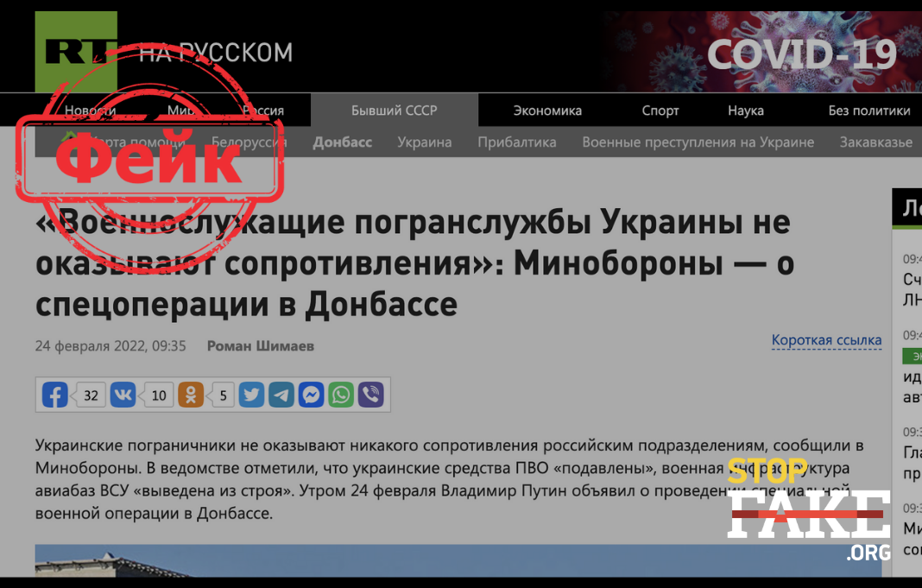Open author Роман Шимаев's page
The width and height of the screenshot is (922, 588).
coord(261,345)
